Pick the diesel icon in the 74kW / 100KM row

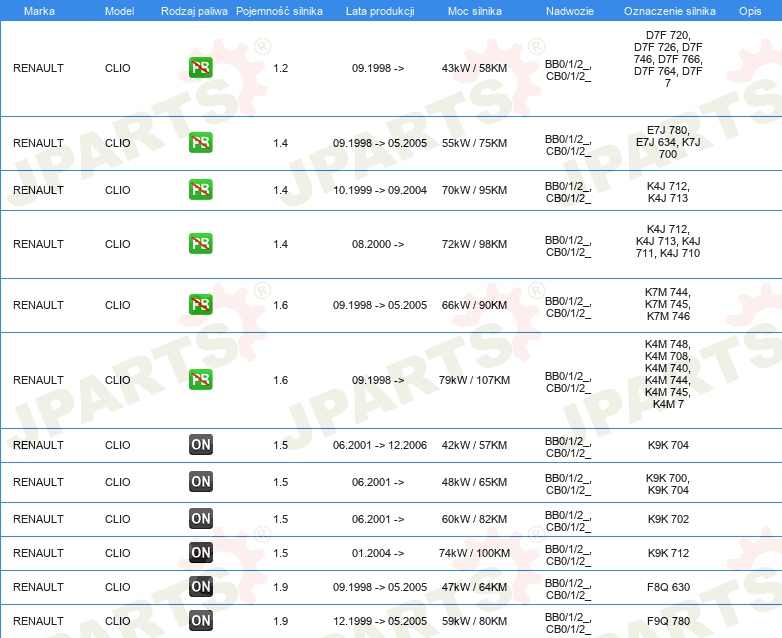(200, 553)
